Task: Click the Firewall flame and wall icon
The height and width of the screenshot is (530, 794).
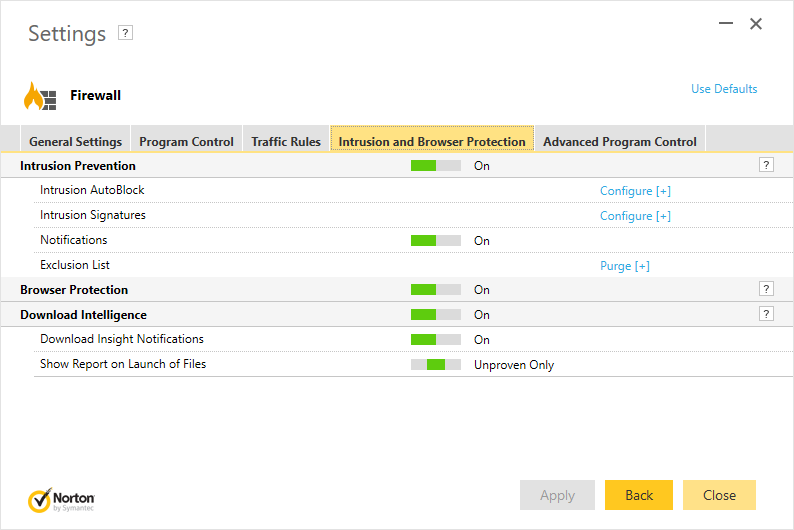Action: pyautogui.click(x=40, y=96)
